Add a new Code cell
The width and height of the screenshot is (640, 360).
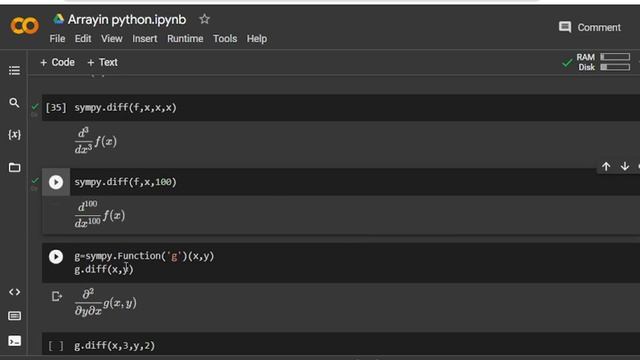(57, 62)
